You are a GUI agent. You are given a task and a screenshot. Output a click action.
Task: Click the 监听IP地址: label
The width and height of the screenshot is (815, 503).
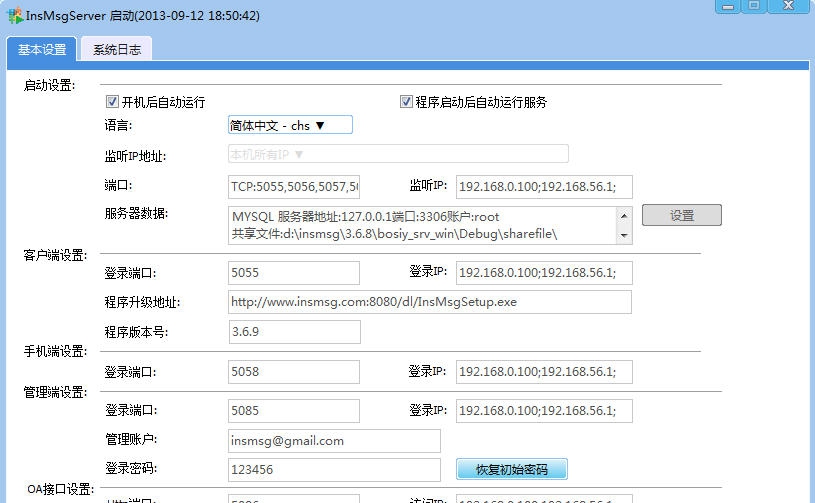[135, 156]
